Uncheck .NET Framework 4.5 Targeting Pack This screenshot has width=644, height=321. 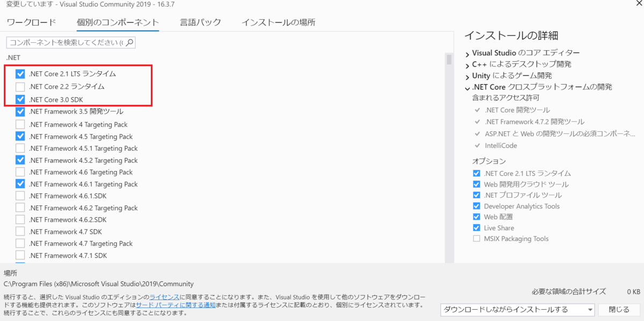click(x=20, y=136)
